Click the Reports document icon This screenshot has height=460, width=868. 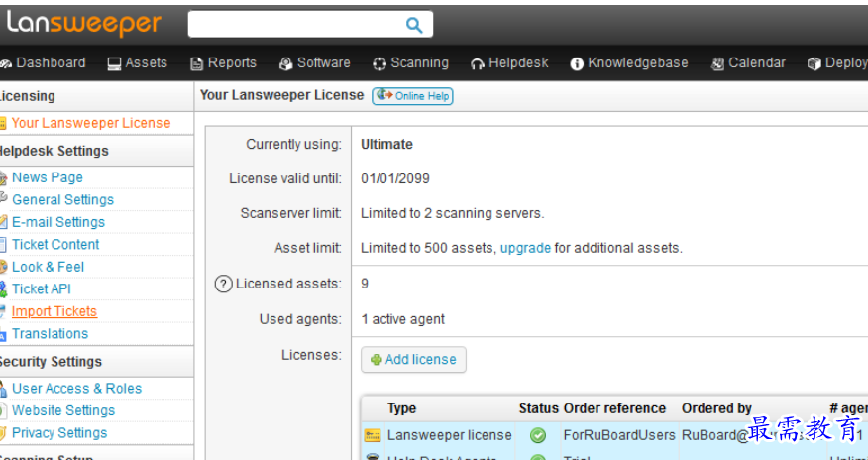tap(196, 64)
